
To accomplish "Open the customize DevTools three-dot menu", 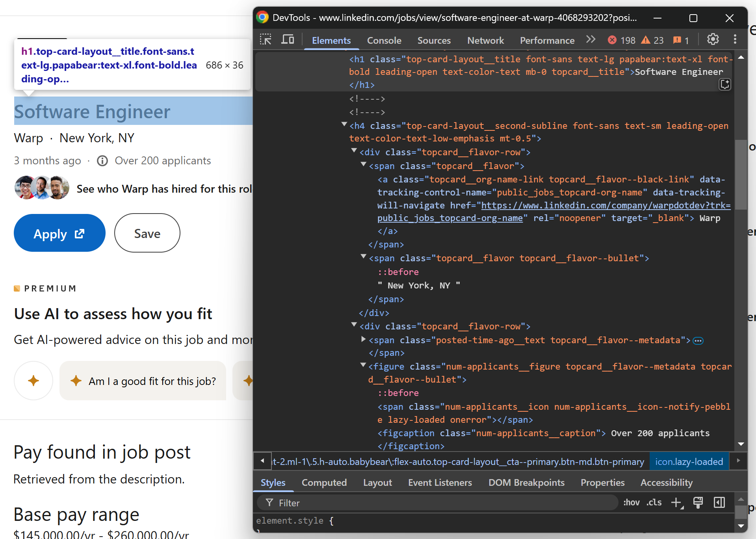I will (x=735, y=39).
